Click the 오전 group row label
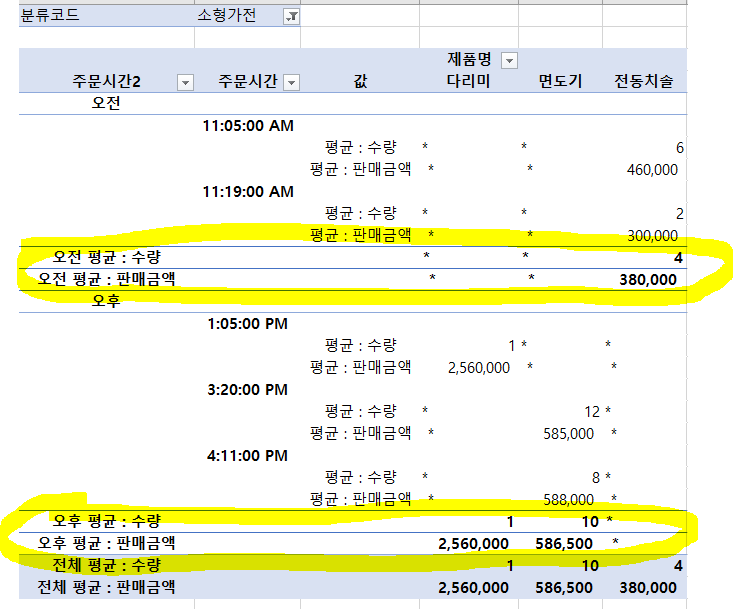Viewport: 733px width, 609px height. 106,103
